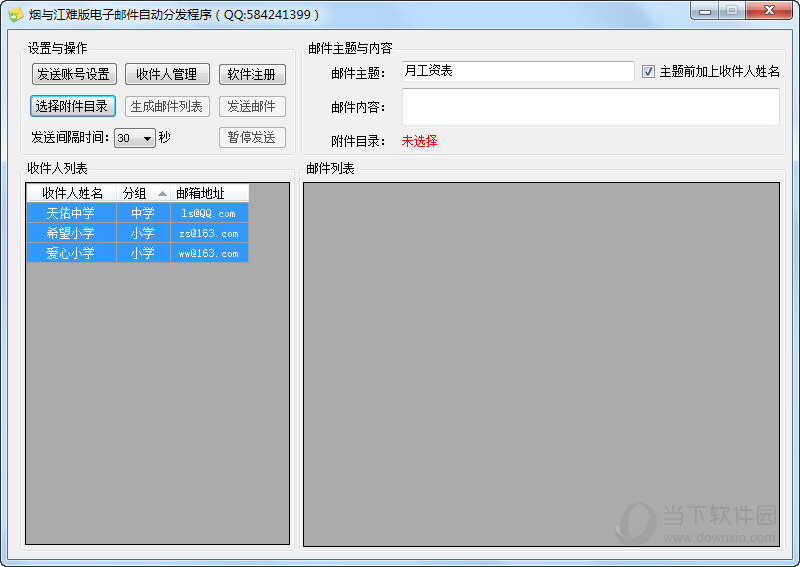Toggle 主题前加上收件人姓名 checkbox
800x567 pixels.
pos(648,71)
